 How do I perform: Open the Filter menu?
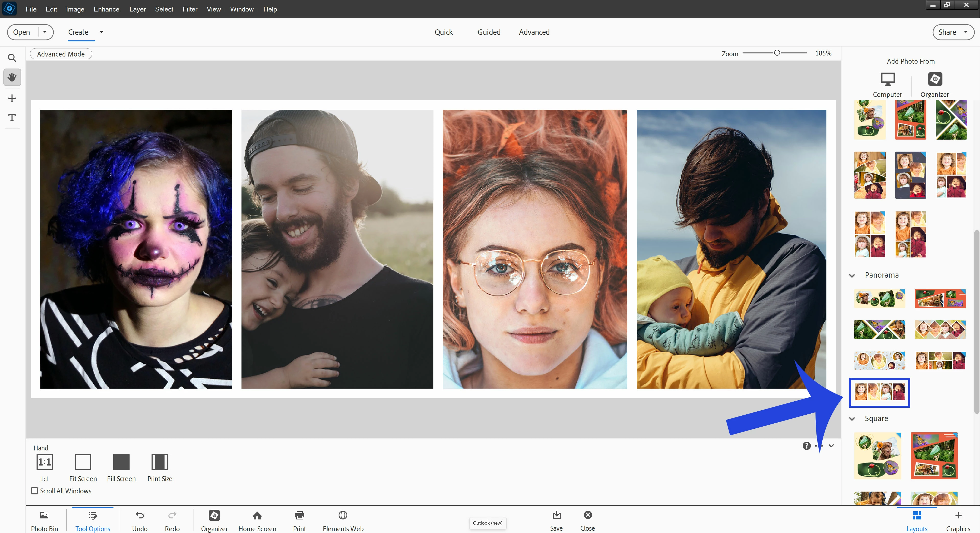coord(190,9)
